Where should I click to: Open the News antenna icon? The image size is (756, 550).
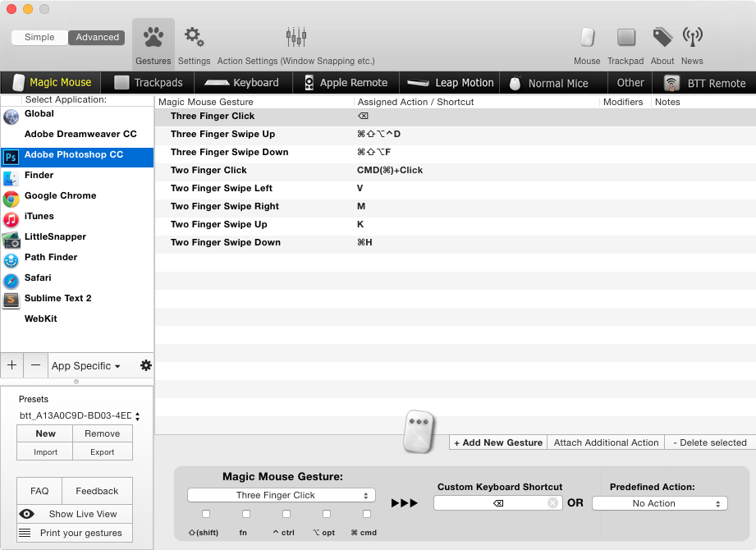click(x=692, y=37)
